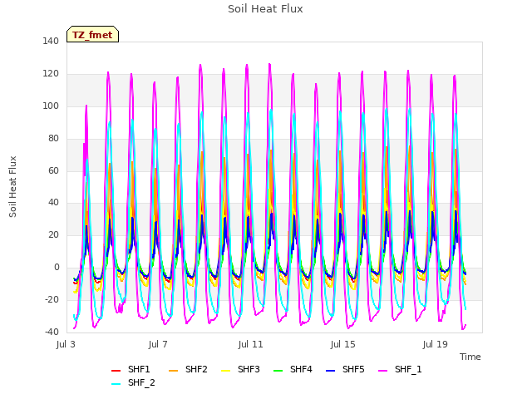Click the red SHF1 legend color marker
Viewport: 532px width, 399px height.
coord(116,371)
